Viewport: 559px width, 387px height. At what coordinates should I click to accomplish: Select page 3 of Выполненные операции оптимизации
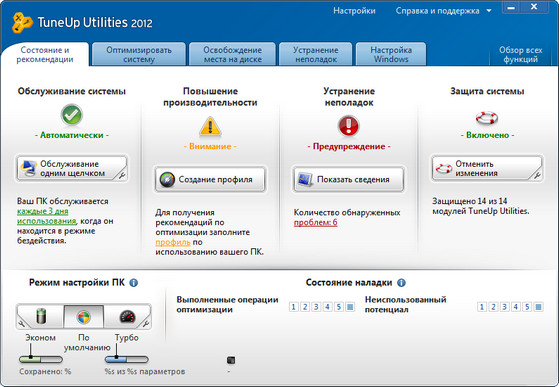(x=316, y=307)
